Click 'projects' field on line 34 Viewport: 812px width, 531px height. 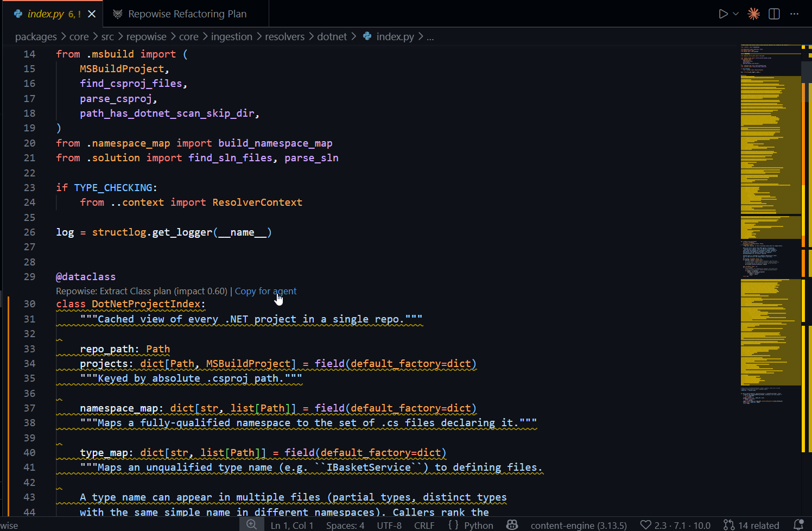tap(104, 364)
